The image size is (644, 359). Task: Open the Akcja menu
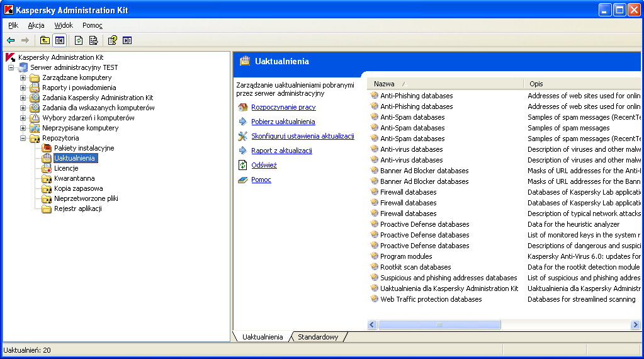pos(36,25)
